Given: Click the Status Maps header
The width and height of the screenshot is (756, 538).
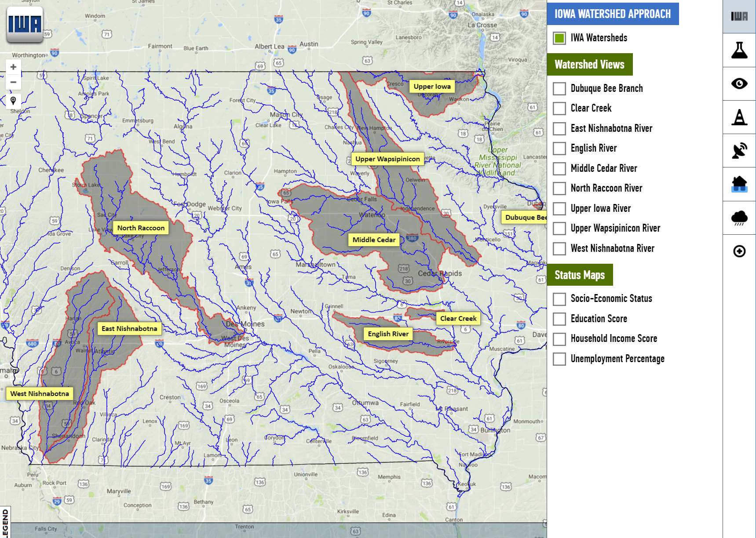Looking at the screenshot, I should (580, 275).
